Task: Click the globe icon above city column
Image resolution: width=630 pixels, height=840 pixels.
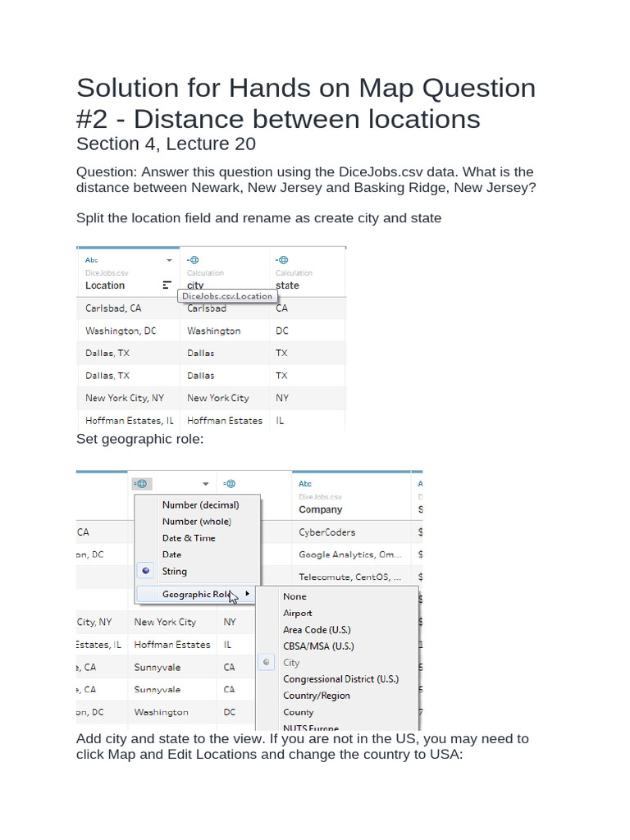Action: tap(193, 260)
